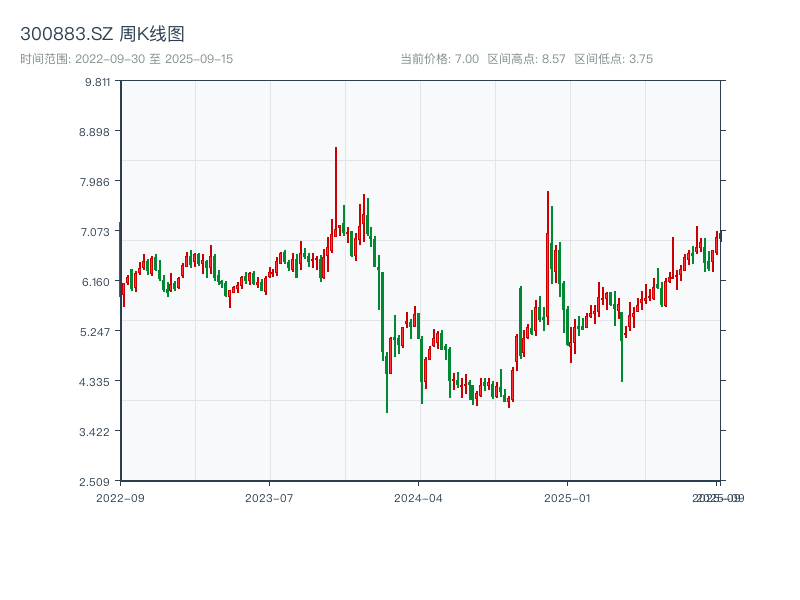Click y-axis value 4.335
The height and width of the screenshot is (600, 800).
[94, 382]
